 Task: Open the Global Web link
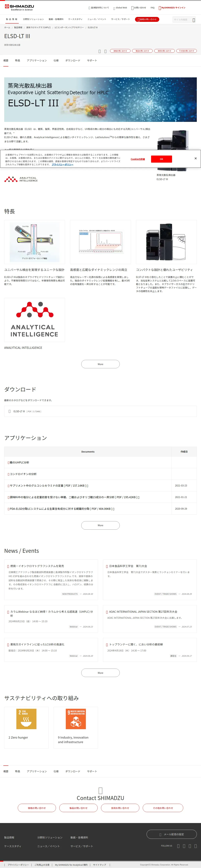tap(120, 8)
